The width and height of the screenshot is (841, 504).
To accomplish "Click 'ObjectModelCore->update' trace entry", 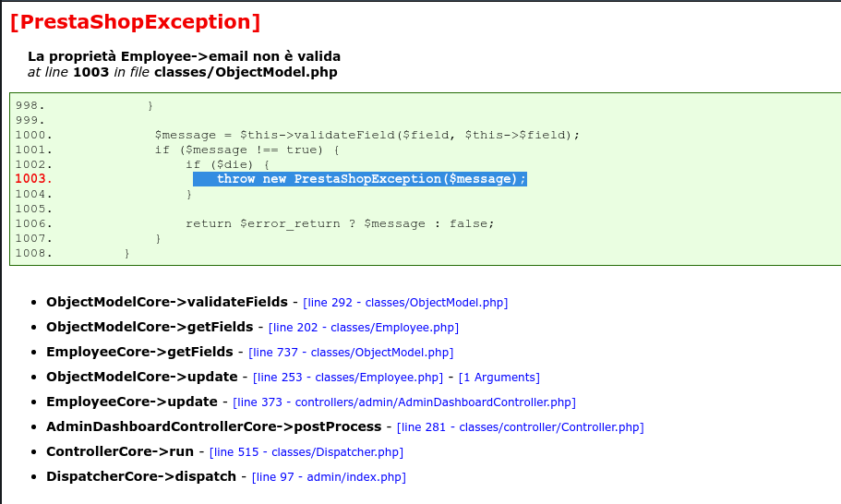I will pyautogui.click(x=141, y=377).
